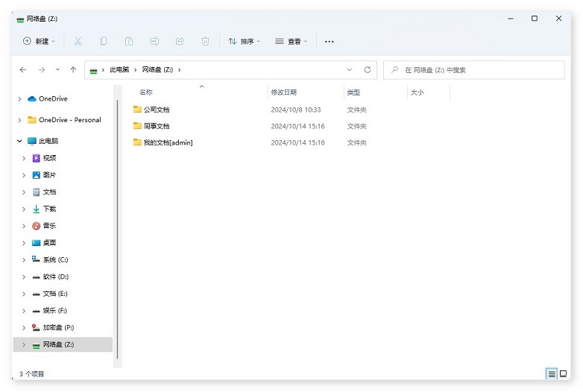The image size is (583, 392).
Task: Expand the 图片 tree node
Action: pyautogui.click(x=24, y=175)
